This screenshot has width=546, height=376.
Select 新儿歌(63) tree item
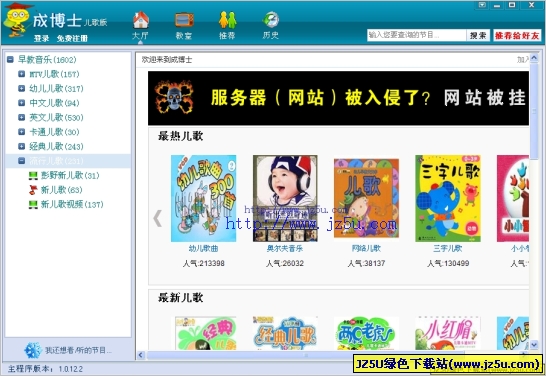(62, 190)
